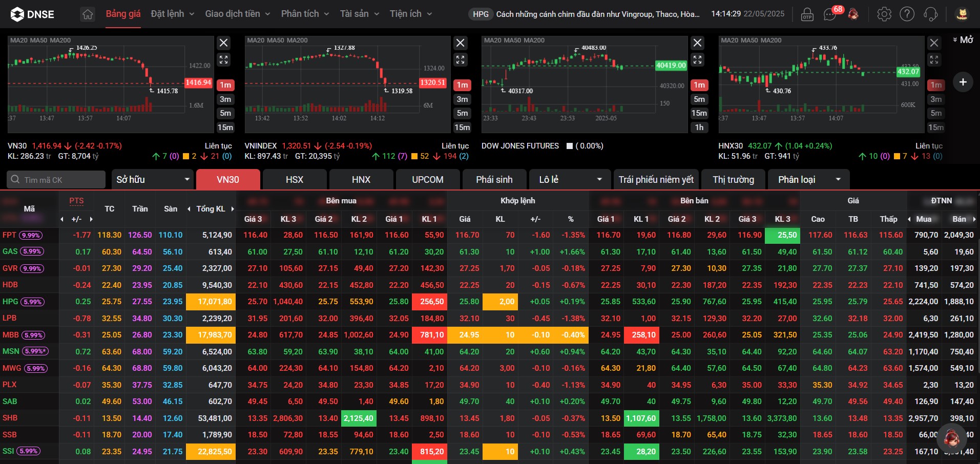Image resolution: width=980 pixels, height=464 pixels.
Task: Expand the VN30 chart to fullscreen
Action: 224,60
